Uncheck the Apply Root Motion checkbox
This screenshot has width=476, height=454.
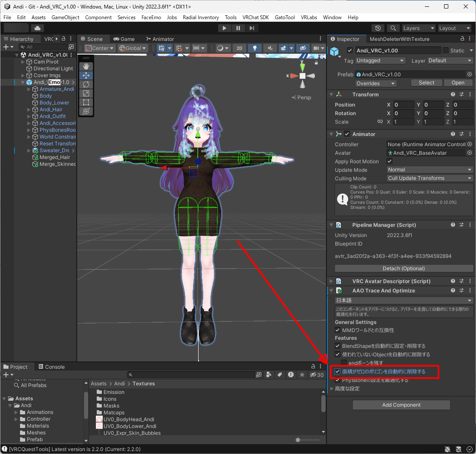(x=389, y=161)
